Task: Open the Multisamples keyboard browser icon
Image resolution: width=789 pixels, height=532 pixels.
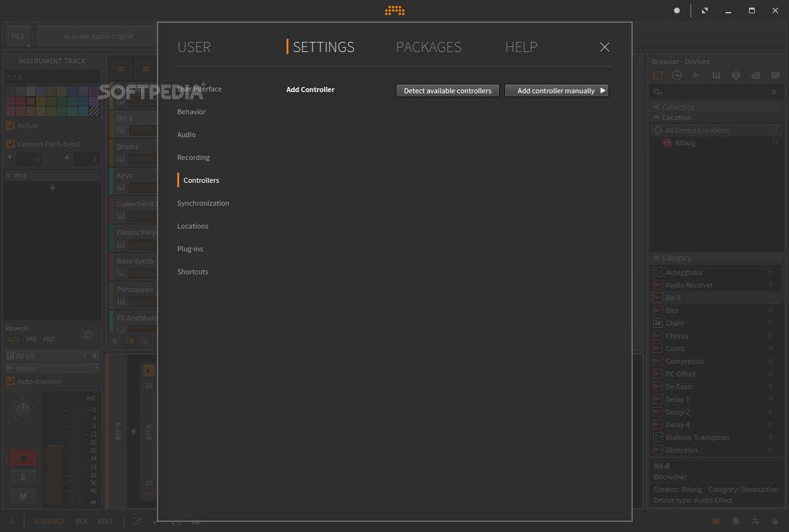Action: click(x=717, y=76)
